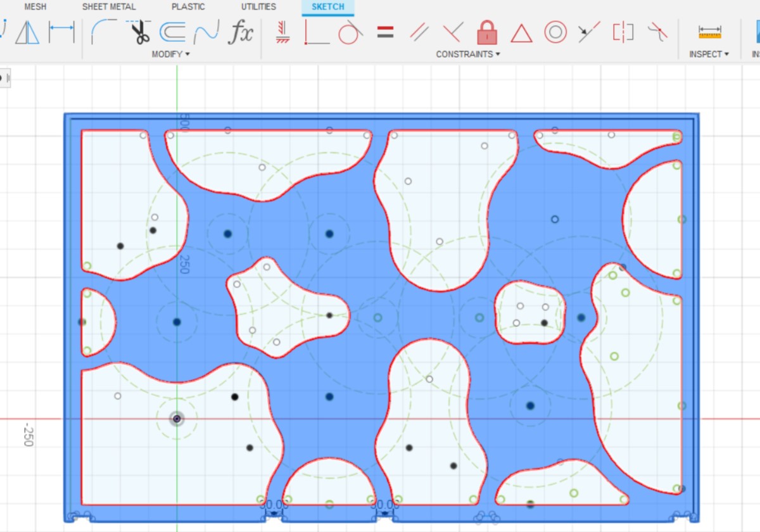Open the SHEET METAL tab
The width and height of the screenshot is (760, 532).
pos(109,7)
